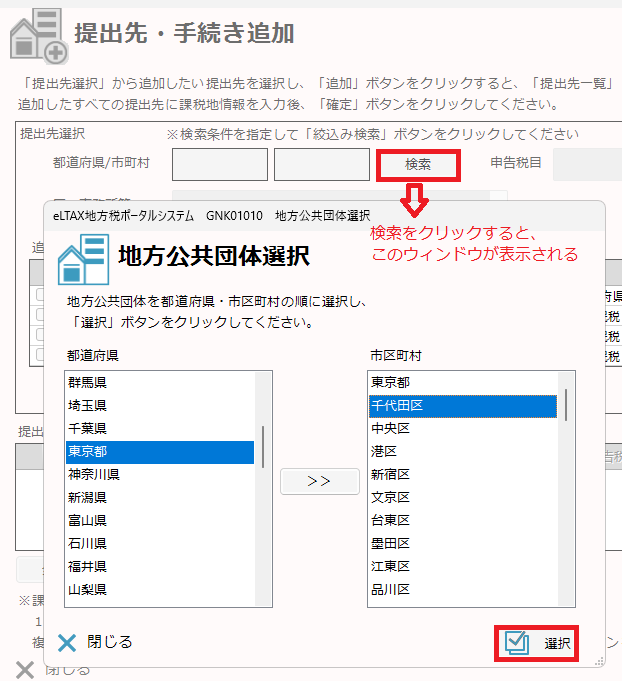Image resolution: width=622 pixels, height=681 pixels.
Task: Click the gray X close icon of background window
Action: [x=25, y=670]
